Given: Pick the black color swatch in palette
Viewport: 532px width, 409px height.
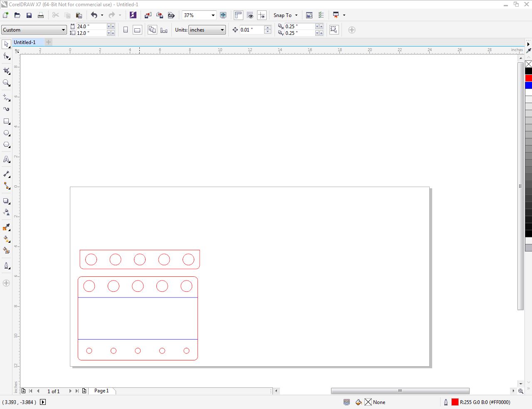Looking at the screenshot, I should pyautogui.click(x=528, y=71).
